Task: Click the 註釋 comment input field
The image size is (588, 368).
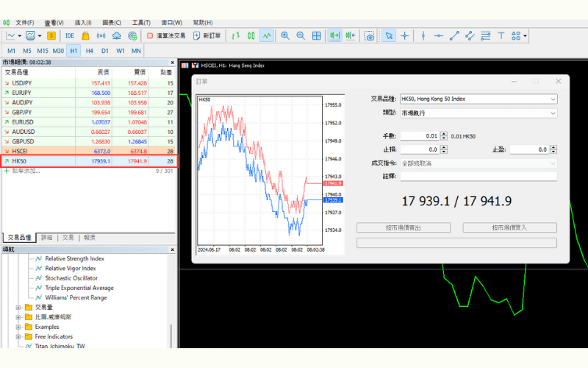Action: [x=478, y=177]
